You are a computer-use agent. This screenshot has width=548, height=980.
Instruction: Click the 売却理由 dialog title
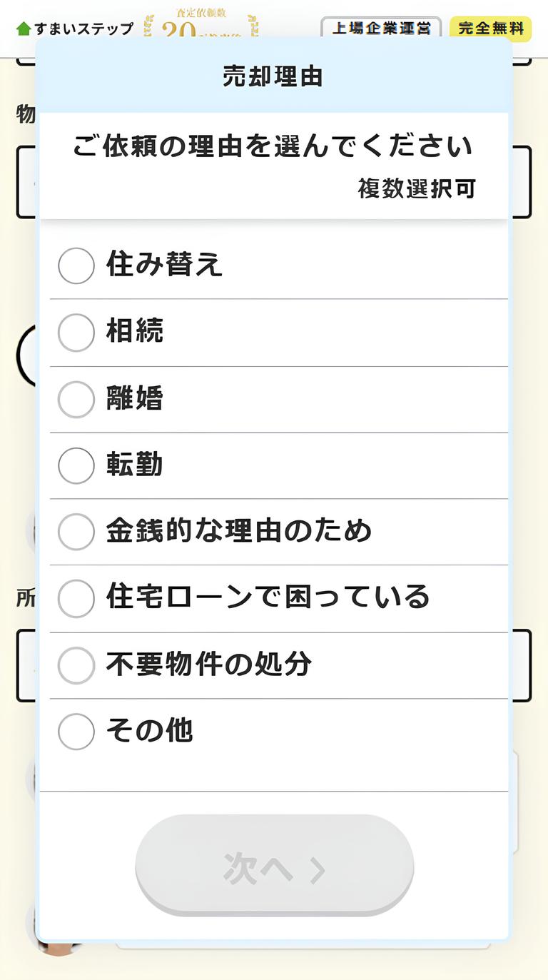click(x=273, y=76)
